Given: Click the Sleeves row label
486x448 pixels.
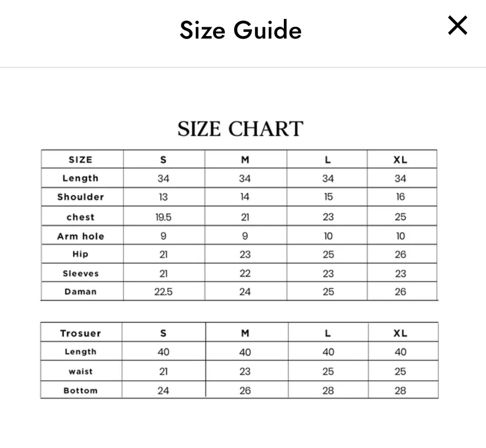Looking at the screenshot, I should pos(81,273).
